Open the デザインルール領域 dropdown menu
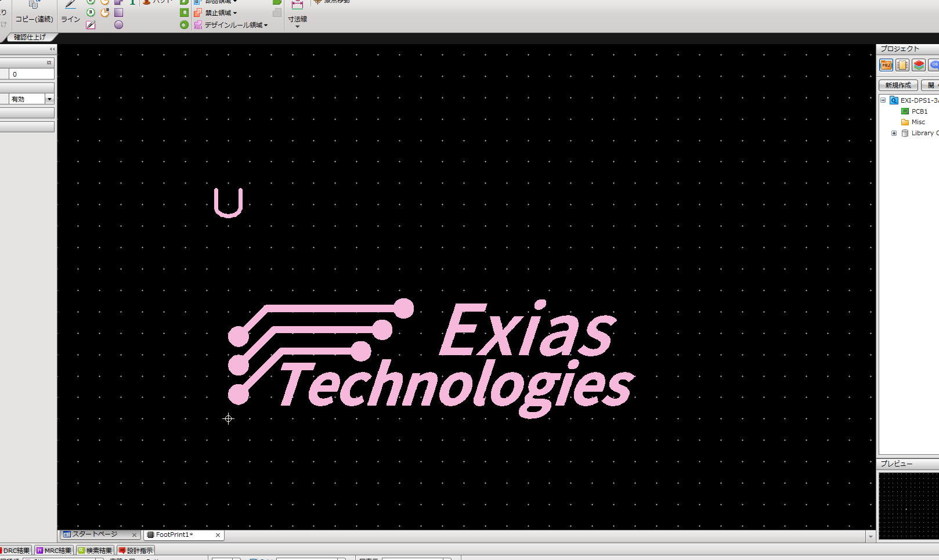The height and width of the screenshot is (560, 939). (266, 25)
